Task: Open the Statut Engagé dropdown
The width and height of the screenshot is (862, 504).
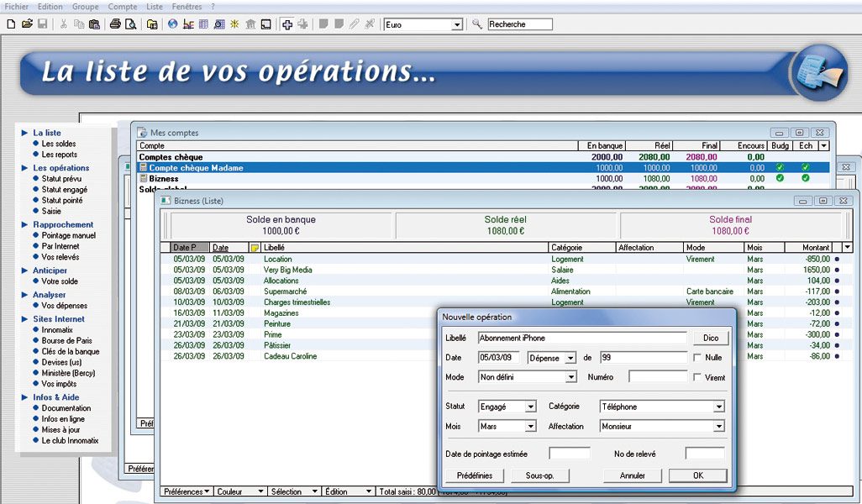Action: point(530,407)
